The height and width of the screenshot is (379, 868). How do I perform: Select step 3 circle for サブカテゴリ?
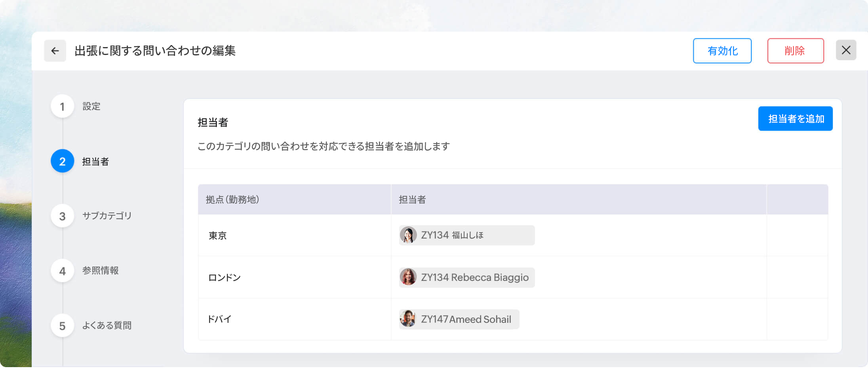(62, 216)
